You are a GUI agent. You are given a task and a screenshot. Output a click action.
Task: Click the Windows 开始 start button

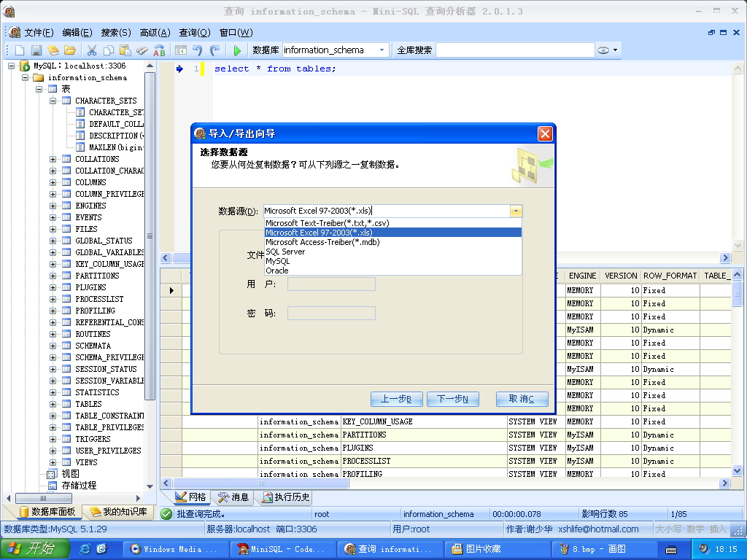34,549
